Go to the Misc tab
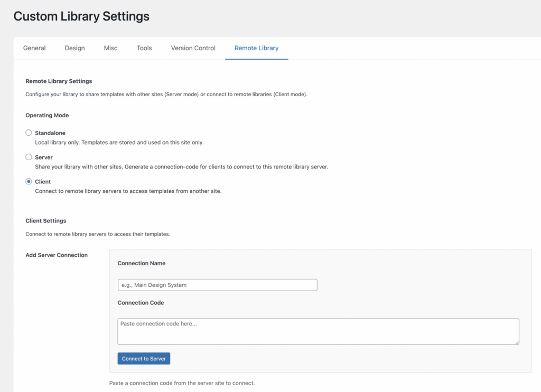Viewport: 541px width, 392px height. coord(110,48)
